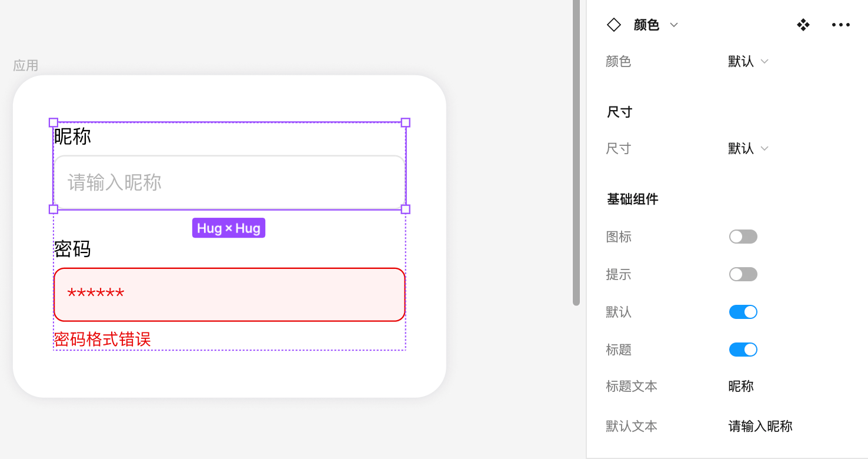The image size is (868, 459).
Task: Click the 密码格式错误 error text
Action: (102, 339)
